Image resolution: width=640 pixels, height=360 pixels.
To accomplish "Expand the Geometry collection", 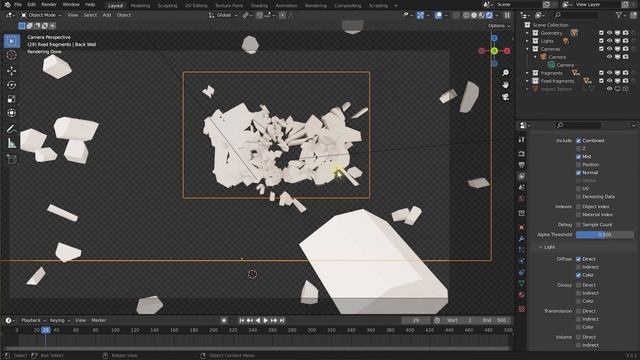I will [527, 33].
